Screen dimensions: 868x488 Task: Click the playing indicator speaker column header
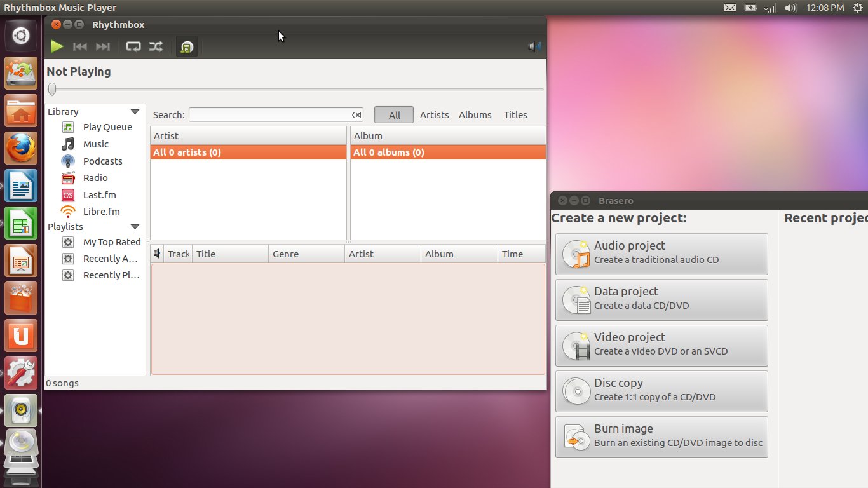158,254
